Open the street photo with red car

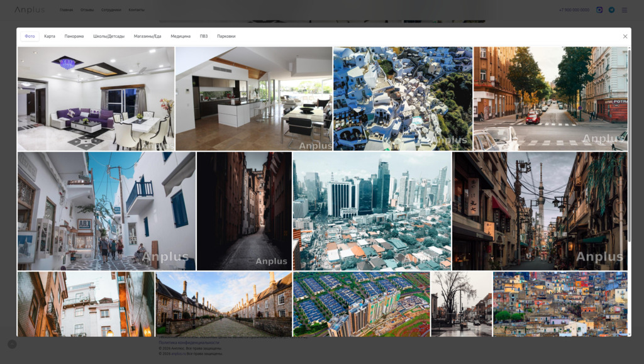click(x=550, y=99)
